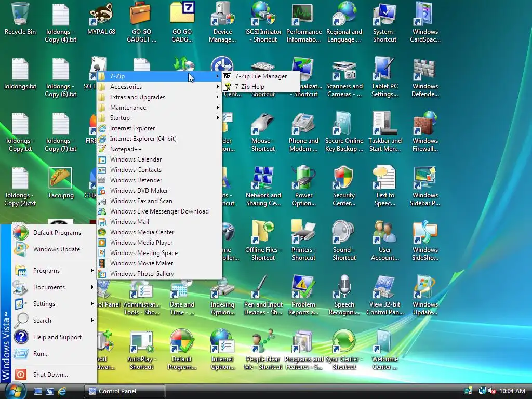The width and height of the screenshot is (532, 399).
Task: Open Security Center desktop icon
Action: [x=344, y=187]
